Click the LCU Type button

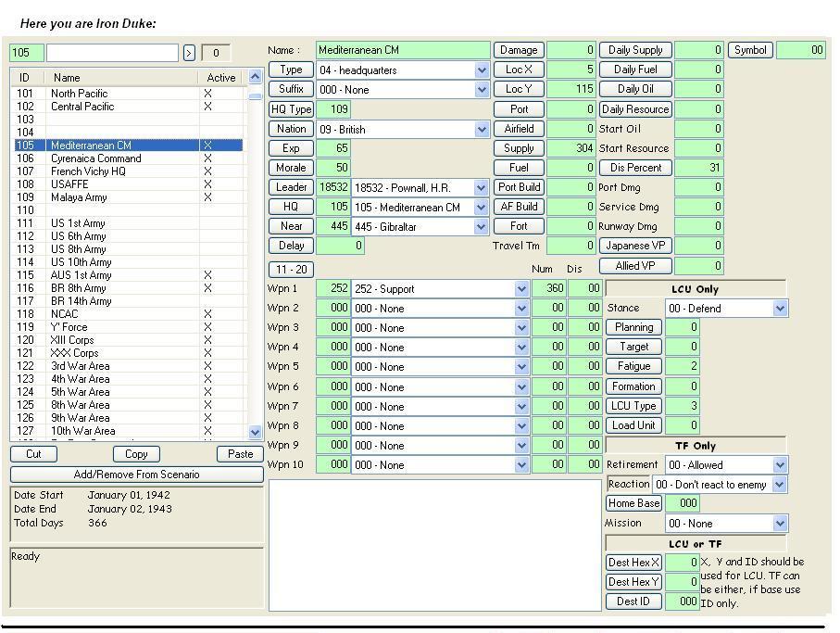(x=633, y=406)
